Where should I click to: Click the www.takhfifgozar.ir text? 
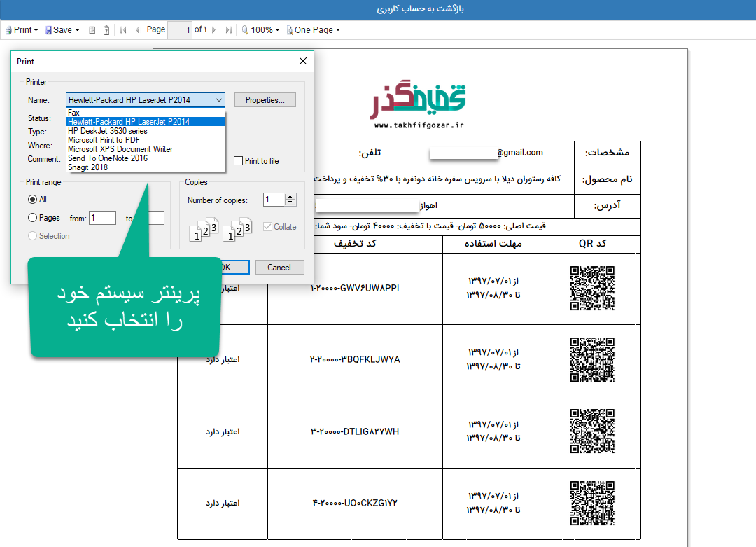[419, 125]
